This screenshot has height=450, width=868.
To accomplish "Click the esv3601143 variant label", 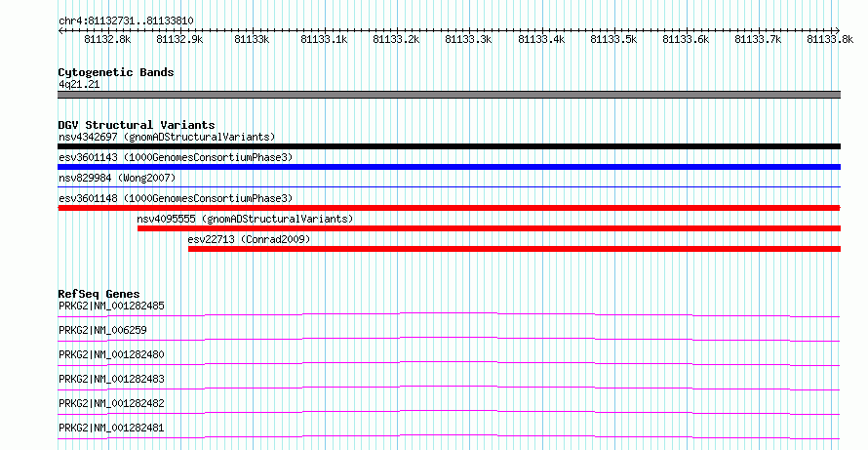I will 176,157.
